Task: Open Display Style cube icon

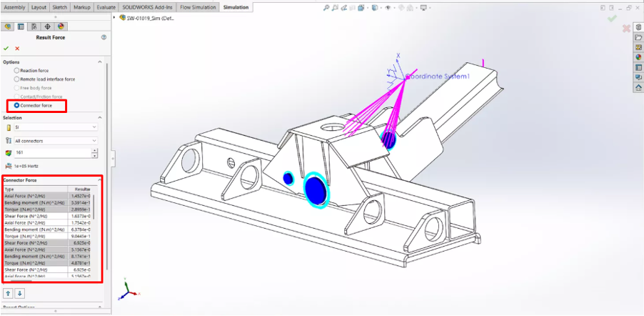Action: [374, 7]
